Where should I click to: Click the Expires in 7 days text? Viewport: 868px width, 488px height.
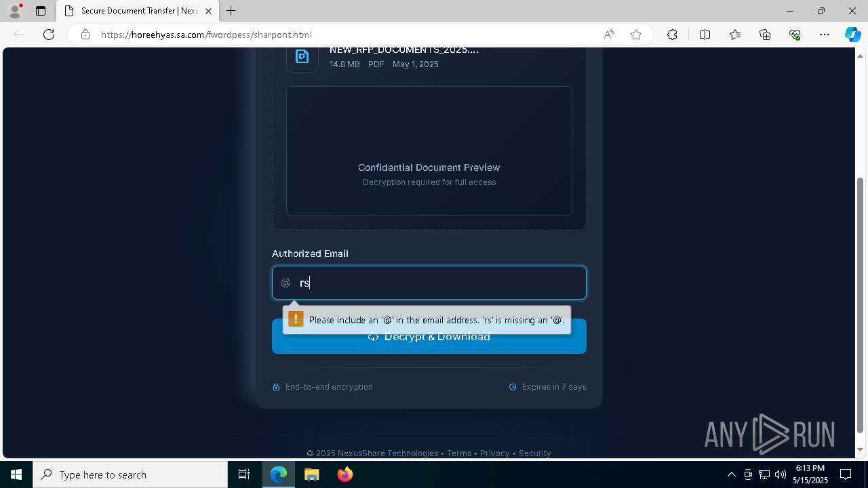[554, 387]
